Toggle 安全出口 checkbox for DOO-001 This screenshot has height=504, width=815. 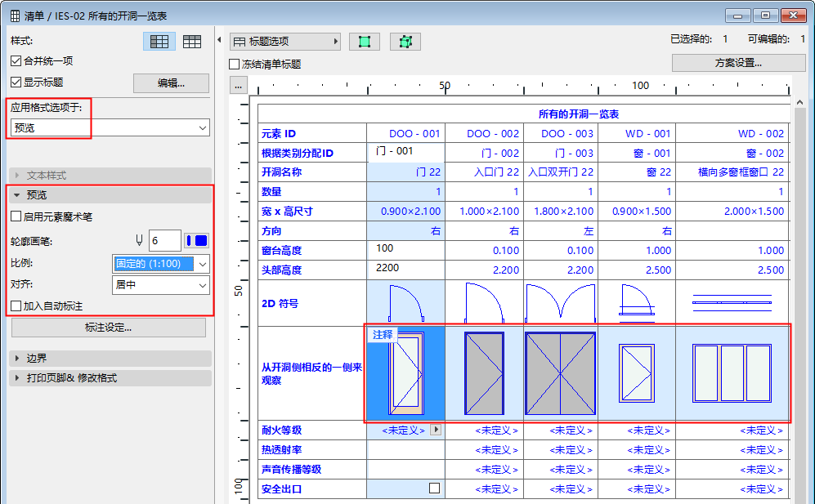click(435, 488)
